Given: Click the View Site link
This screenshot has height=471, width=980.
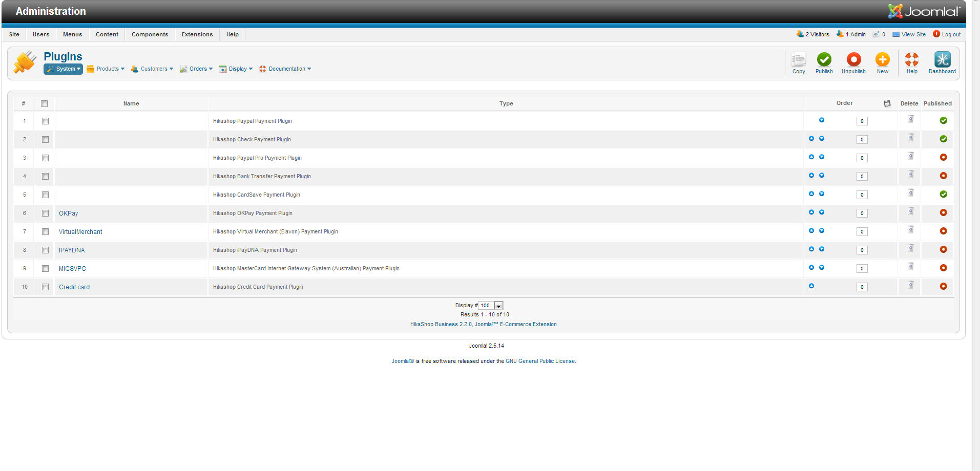Looking at the screenshot, I should click(909, 34).
